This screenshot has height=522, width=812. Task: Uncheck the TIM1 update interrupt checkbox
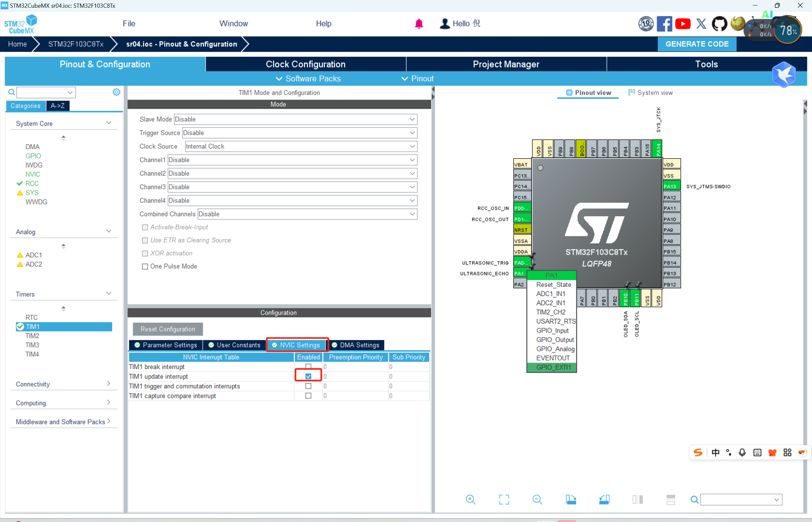coord(308,376)
